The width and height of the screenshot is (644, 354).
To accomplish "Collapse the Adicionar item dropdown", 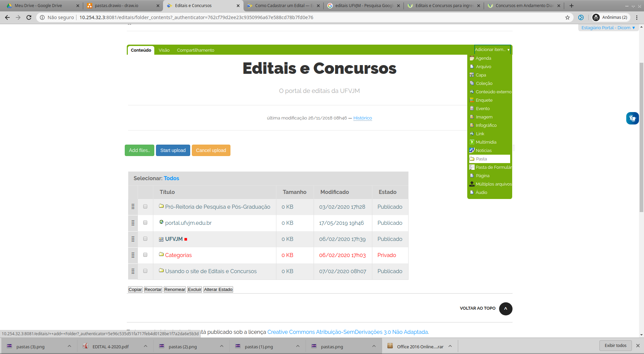I will tap(492, 50).
